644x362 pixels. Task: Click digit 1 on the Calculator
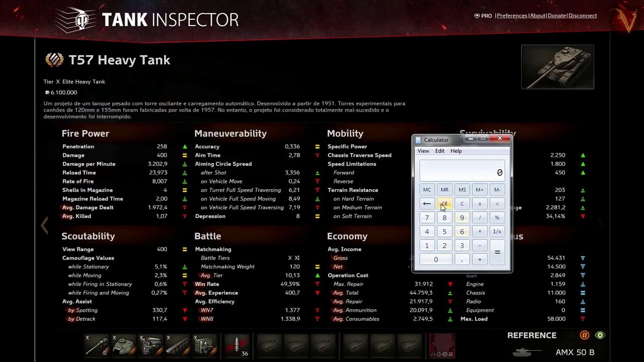click(x=427, y=246)
